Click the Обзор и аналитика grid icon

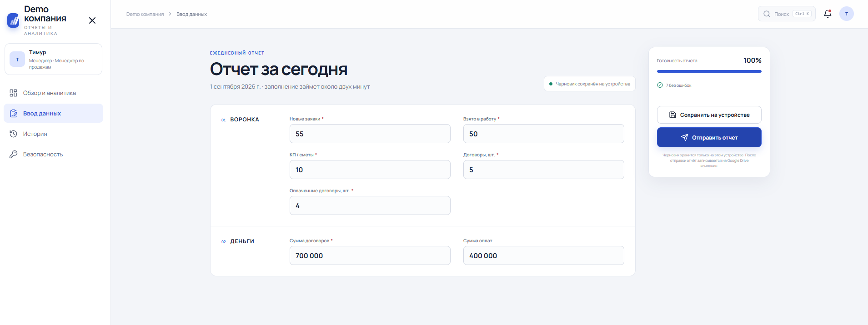(14, 93)
